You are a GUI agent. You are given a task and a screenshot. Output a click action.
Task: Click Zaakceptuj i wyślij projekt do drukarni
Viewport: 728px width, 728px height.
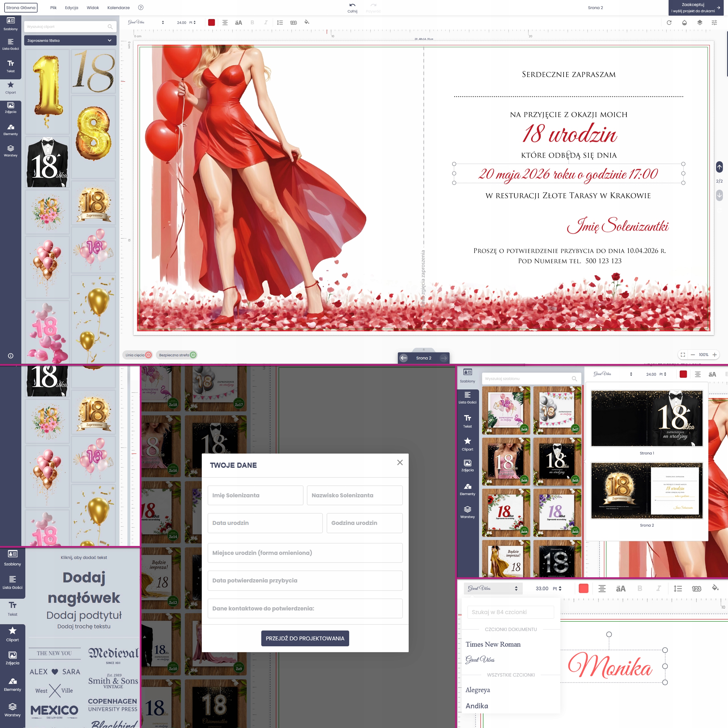pyautogui.click(x=696, y=8)
